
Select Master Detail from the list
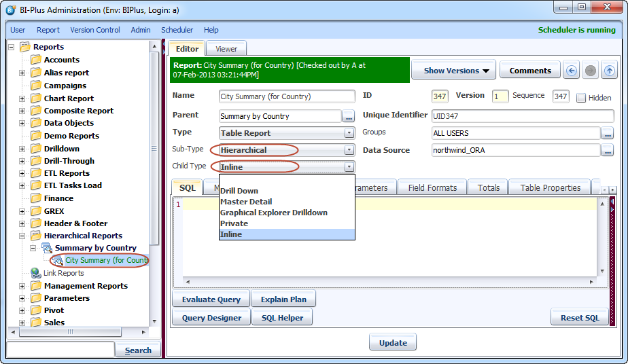pos(246,202)
